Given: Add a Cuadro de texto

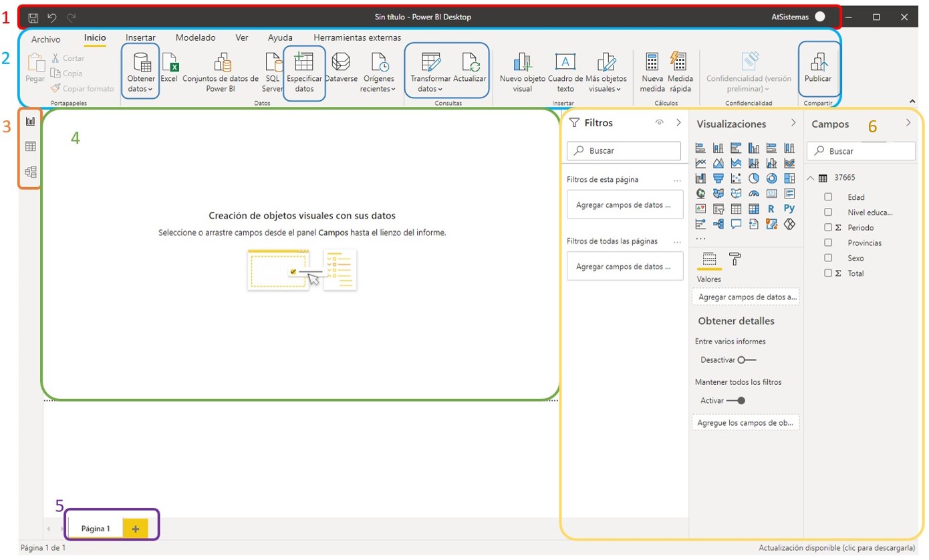Looking at the screenshot, I should pos(565,72).
